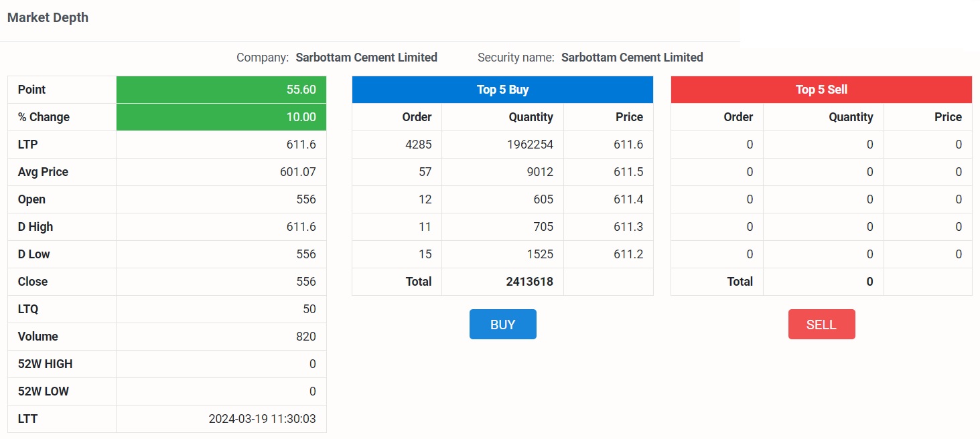Click the D Low label

(34, 254)
